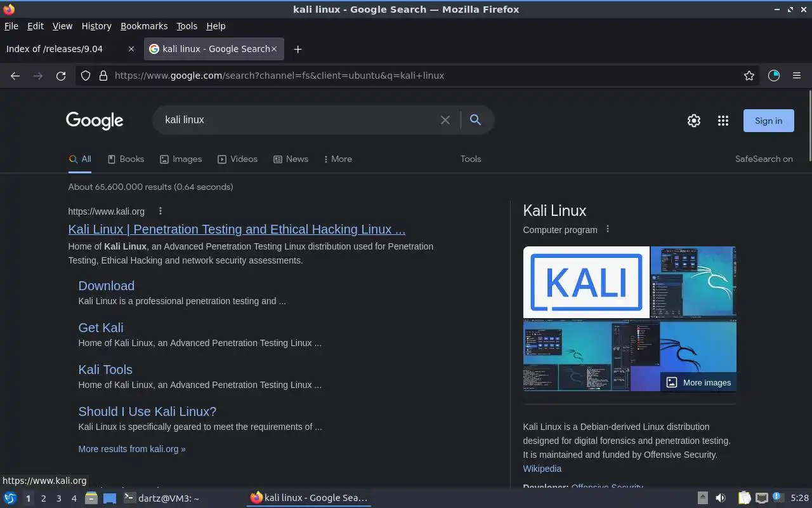Screen dimensions: 812x508
Task: Open the search Tools options
Action: 471,159
